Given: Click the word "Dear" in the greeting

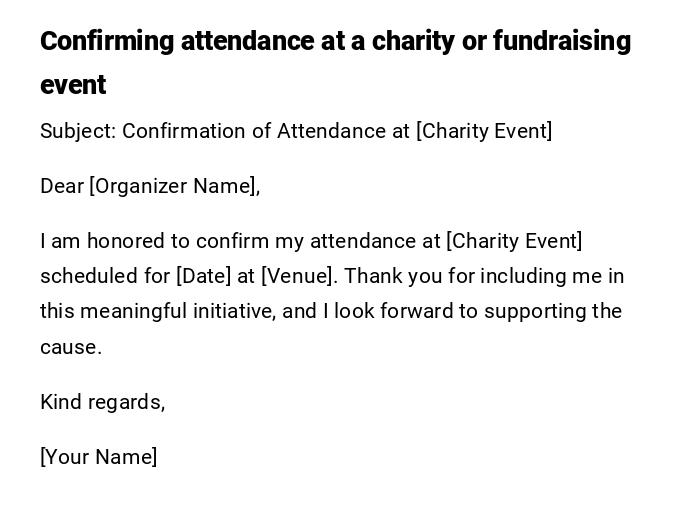Looking at the screenshot, I should click(x=62, y=186).
